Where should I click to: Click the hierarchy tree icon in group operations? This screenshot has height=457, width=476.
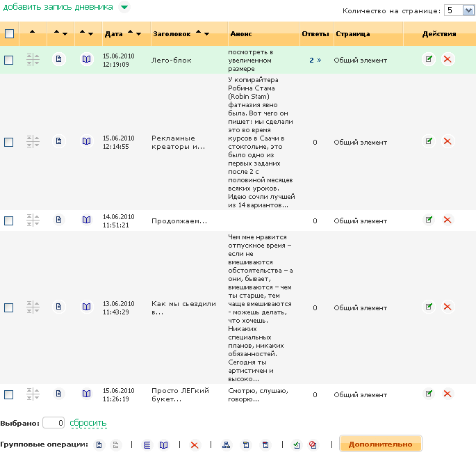click(225, 444)
